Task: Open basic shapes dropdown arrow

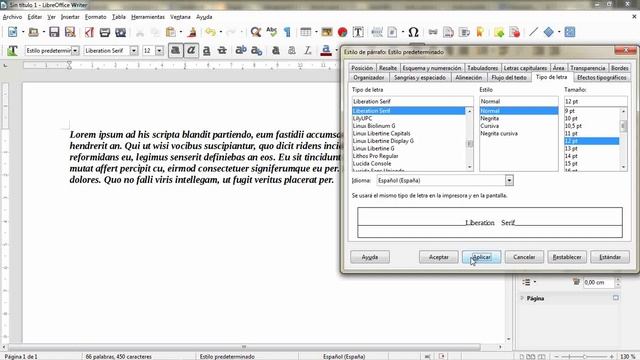Action: coord(559,32)
